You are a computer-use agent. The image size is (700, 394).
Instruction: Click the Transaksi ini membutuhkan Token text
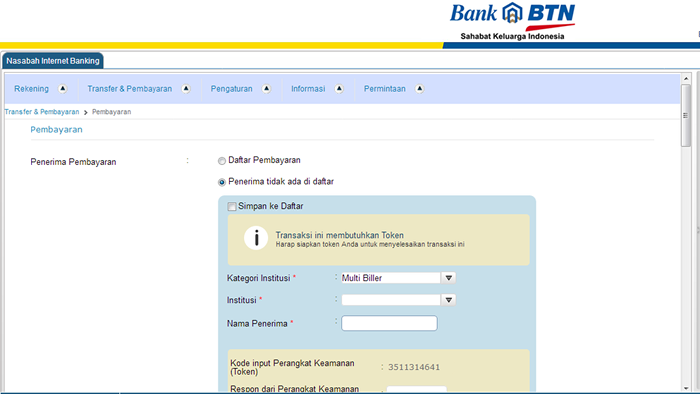click(x=339, y=235)
